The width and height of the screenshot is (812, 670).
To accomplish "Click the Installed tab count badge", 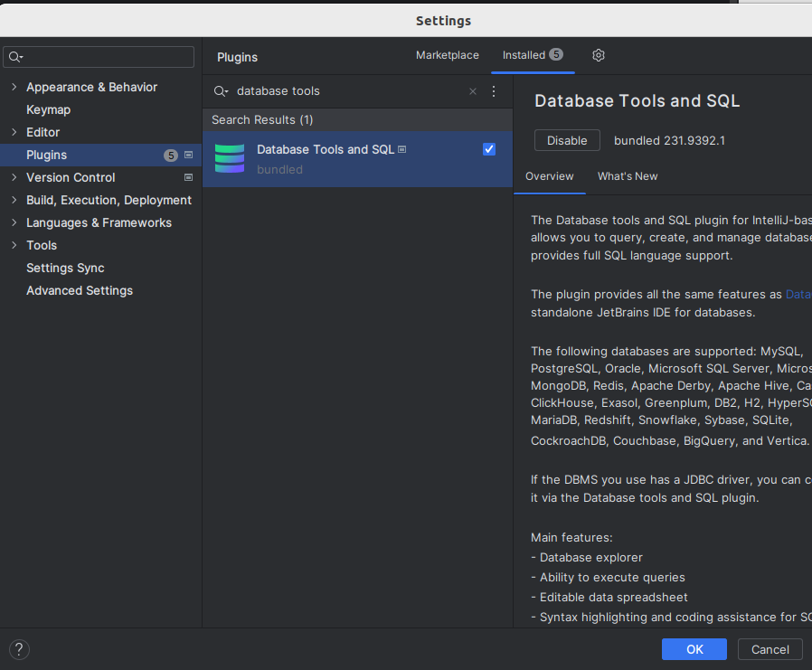I will click(556, 54).
